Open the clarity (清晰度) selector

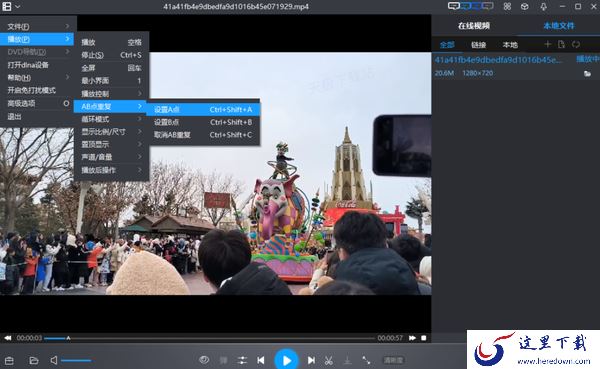coord(393,360)
